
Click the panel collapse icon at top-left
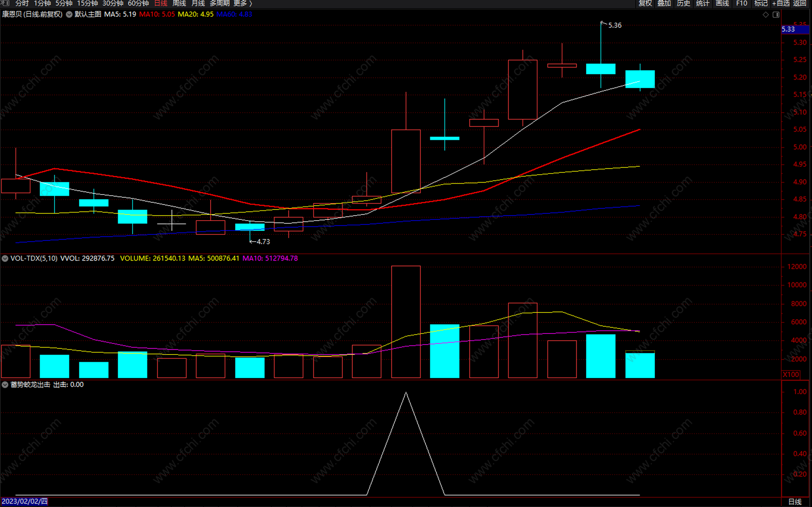6,3
